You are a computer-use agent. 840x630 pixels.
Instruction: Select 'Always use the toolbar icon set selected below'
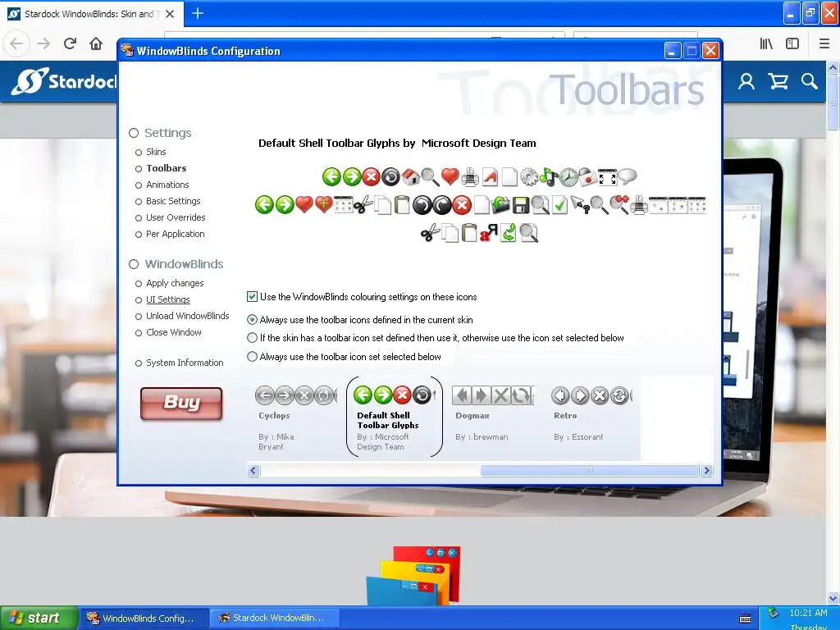tap(252, 357)
